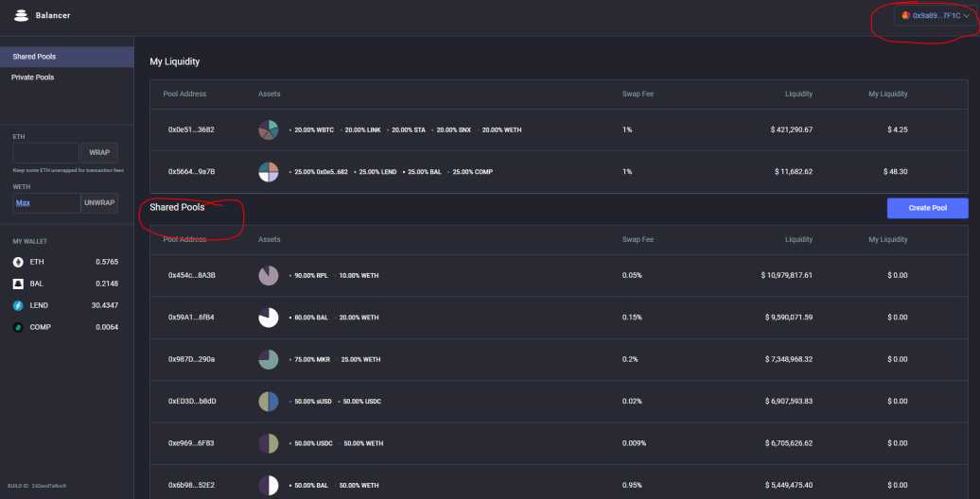Image resolution: width=980 pixels, height=499 pixels.
Task: Click the pie chart for pool 0xED3D...b8dD
Action: [x=268, y=401]
